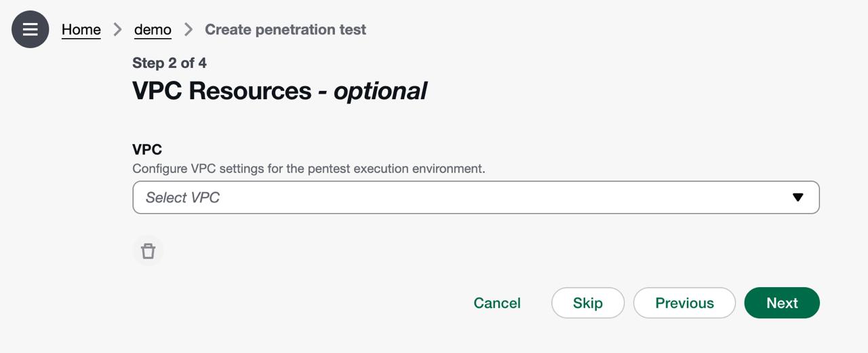Click the 'Configure VPC settings' description text

pos(309,168)
